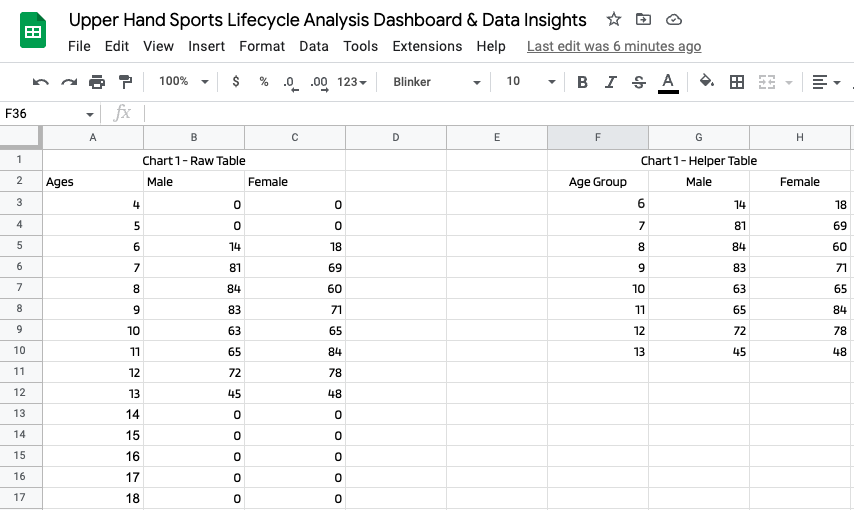Select 'Chart 1 - Helper Table' cell
The image size is (854, 510).
pos(699,160)
